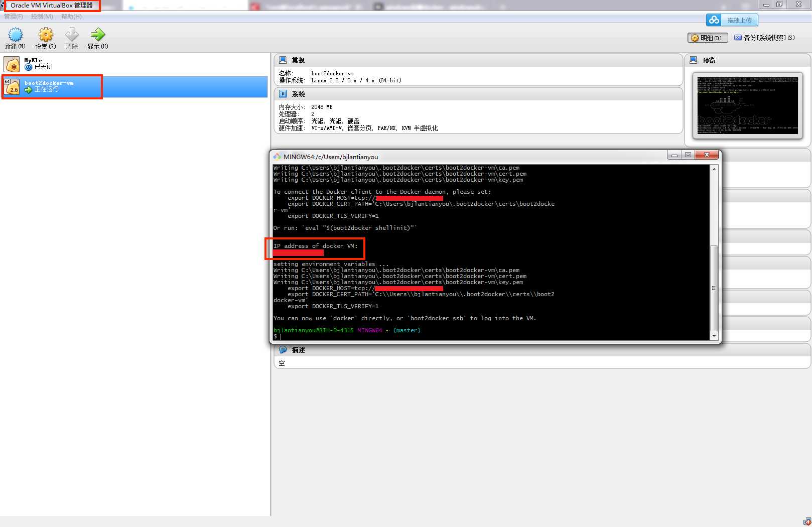The width and height of the screenshot is (812, 527).
Task: Close the MINGW64 terminal window
Action: coord(707,155)
